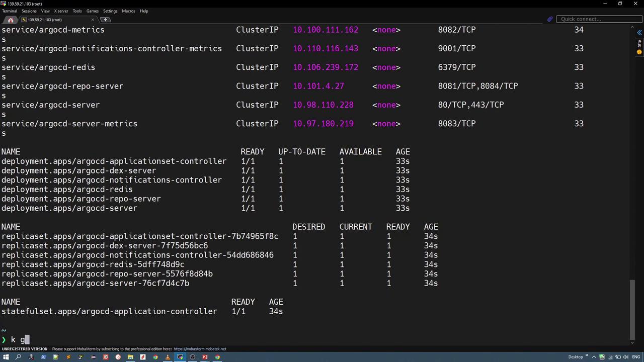644x362 pixels.
Task: Close the 139.59.21.103 (root) session tab
Action: 93,20
